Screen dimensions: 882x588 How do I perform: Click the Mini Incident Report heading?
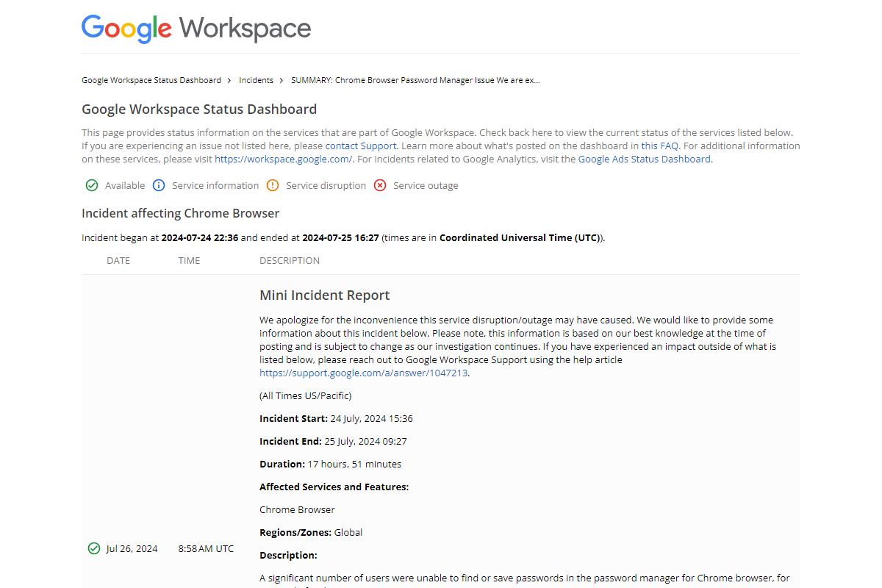click(325, 295)
